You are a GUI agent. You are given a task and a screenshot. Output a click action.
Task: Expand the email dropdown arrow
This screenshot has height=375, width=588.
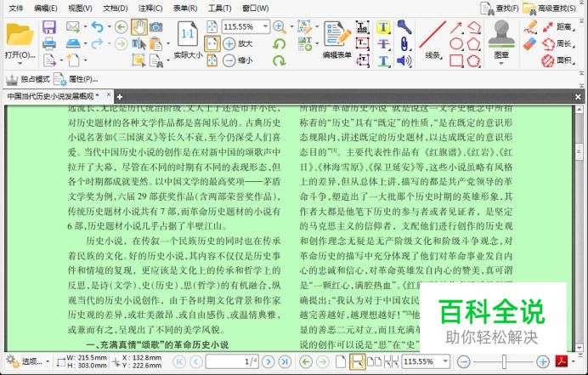click(85, 26)
